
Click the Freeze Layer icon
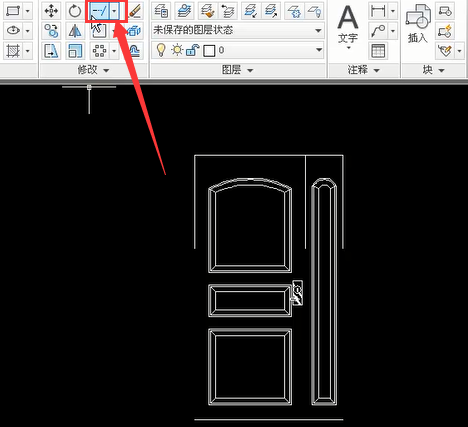(x=294, y=11)
